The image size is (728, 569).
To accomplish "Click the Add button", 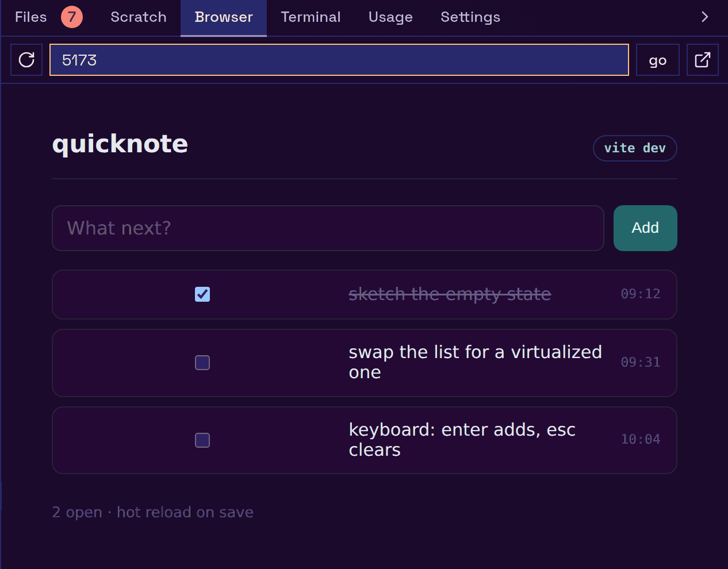I will tap(645, 228).
